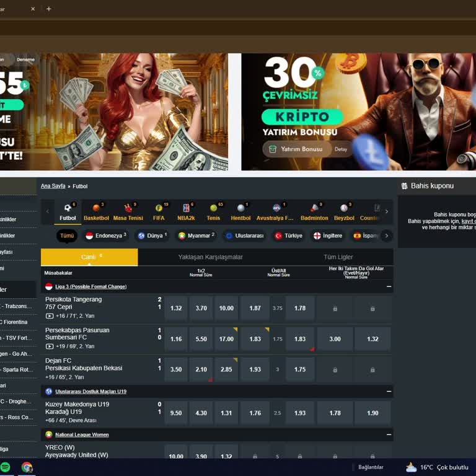
Task: Pick home odds 9.50 for Kuzey Makedonya U19
Action: point(176,413)
